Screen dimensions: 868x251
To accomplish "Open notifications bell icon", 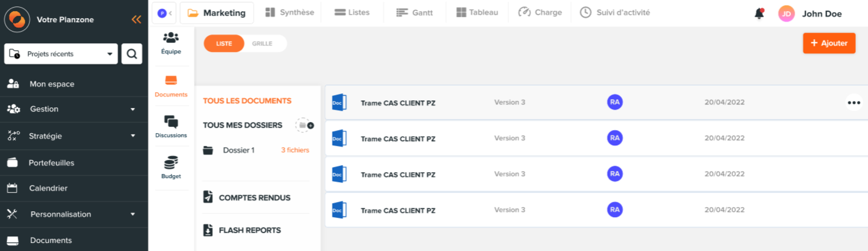I will pyautogui.click(x=759, y=13).
